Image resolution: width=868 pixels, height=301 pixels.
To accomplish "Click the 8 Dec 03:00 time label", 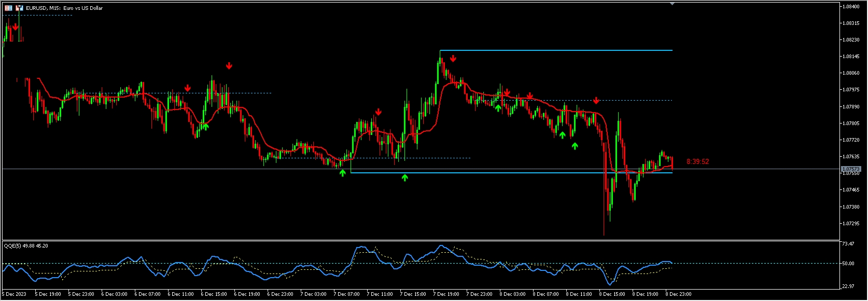I will tap(513, 294).
